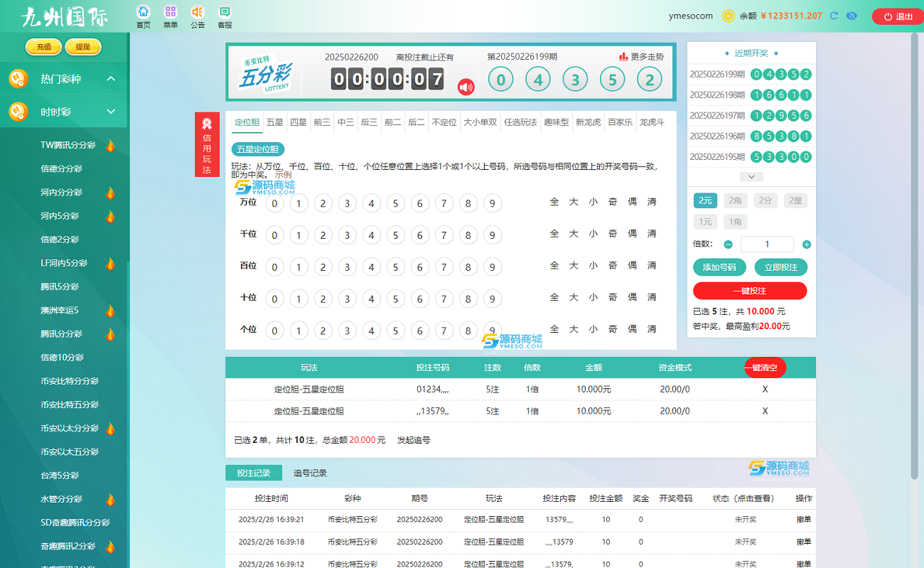Screen dimensions: 924x568
Task: Open the 示例 example link
Action: 283,174
